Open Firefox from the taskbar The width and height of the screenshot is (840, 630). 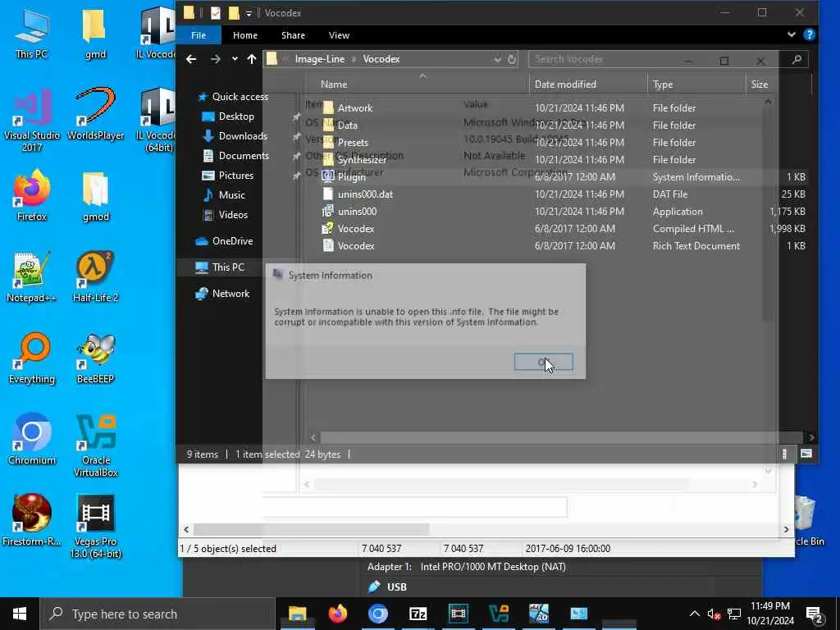[337, 614]
